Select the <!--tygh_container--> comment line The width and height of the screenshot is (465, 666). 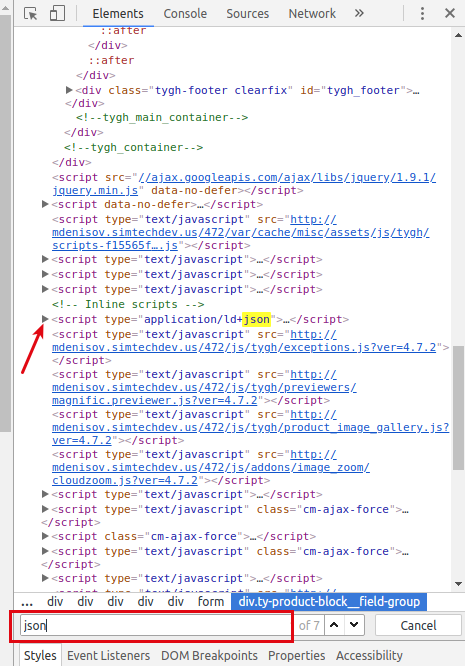pyautogui.click(x=133, y=147)
